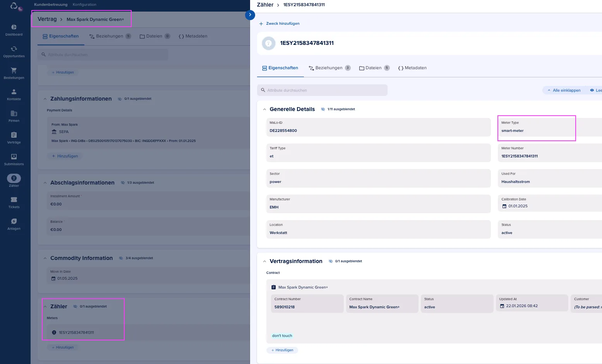Toggle hidden fields eye in Vertragsinformation
602x364 pixels.
click(331, 261)
